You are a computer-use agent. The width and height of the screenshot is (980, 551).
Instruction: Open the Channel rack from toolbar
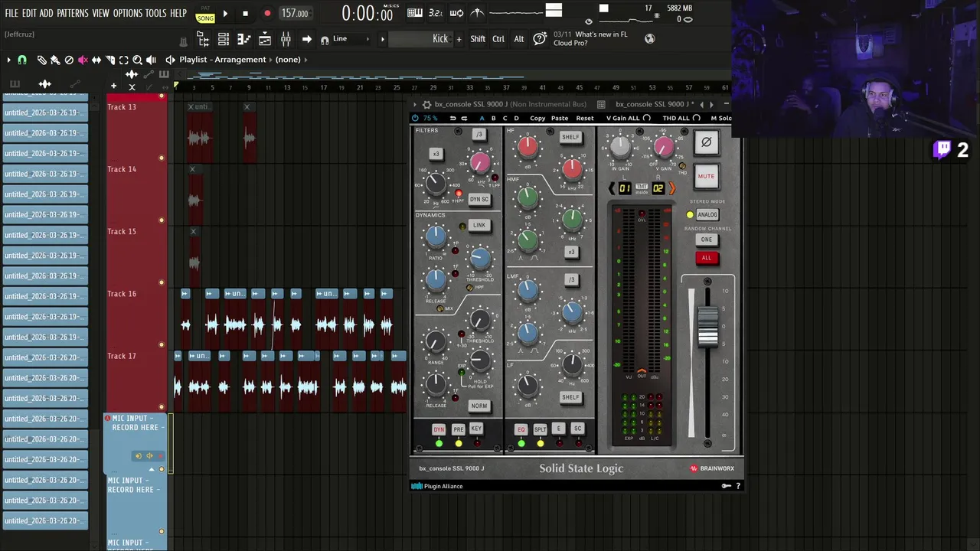coord(224,39)
